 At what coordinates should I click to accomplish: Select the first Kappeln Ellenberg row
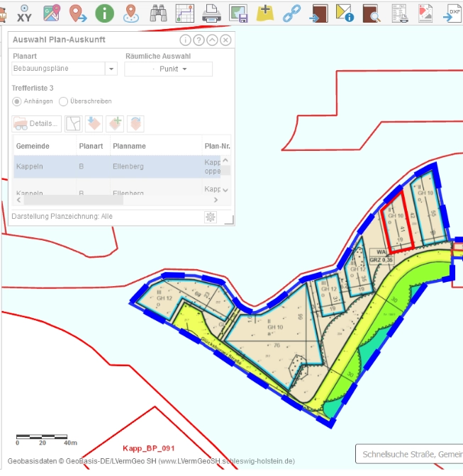[113, 167]
